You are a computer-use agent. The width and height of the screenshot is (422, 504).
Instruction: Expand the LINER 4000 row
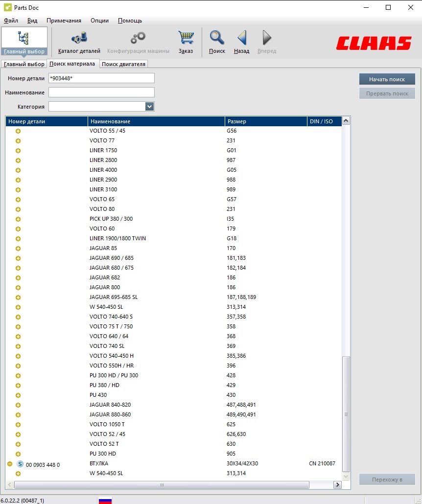[18, 170]
